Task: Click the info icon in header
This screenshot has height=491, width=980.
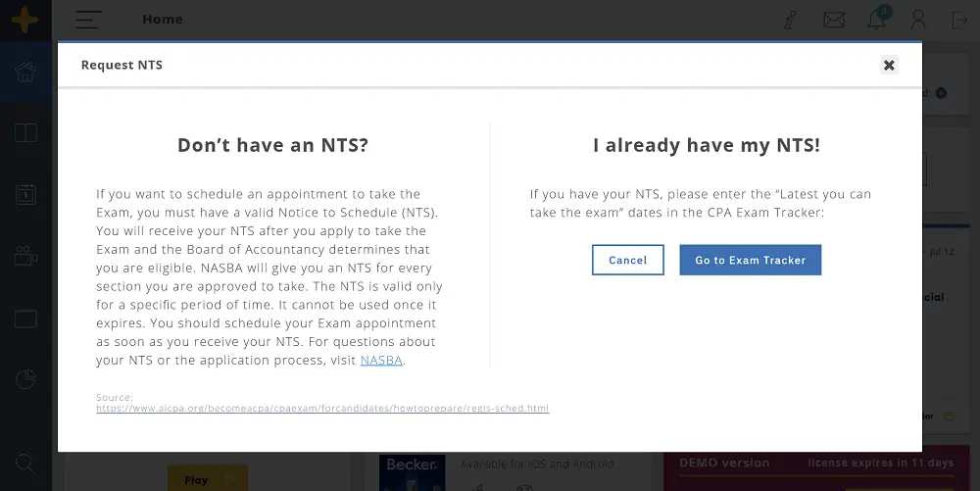Action: coord(791,20)
